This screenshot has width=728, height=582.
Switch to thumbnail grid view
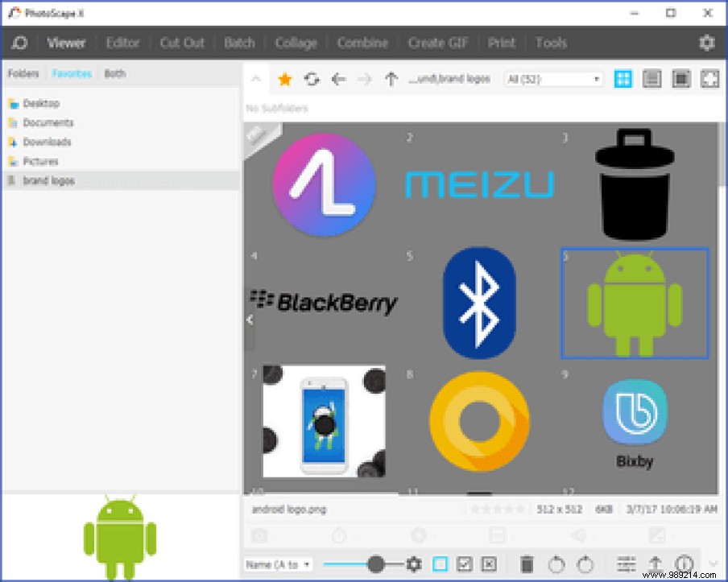623,79
